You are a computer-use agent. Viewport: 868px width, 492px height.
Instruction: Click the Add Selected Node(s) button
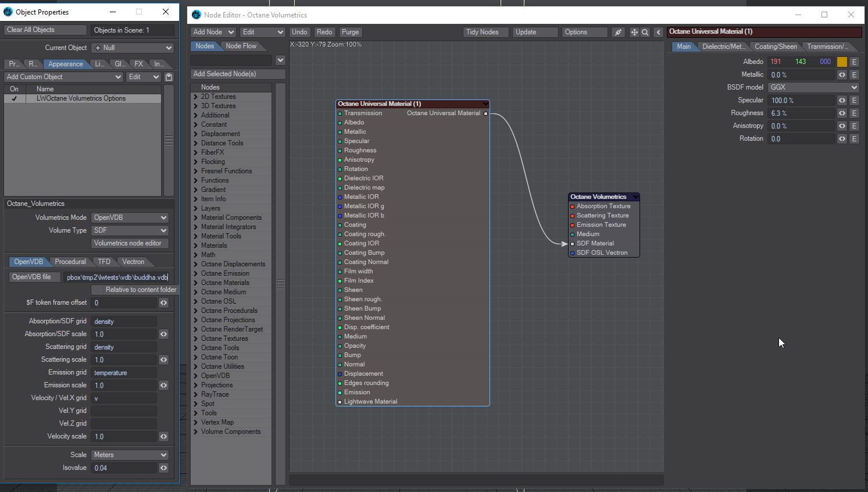(x=238, y=74)
